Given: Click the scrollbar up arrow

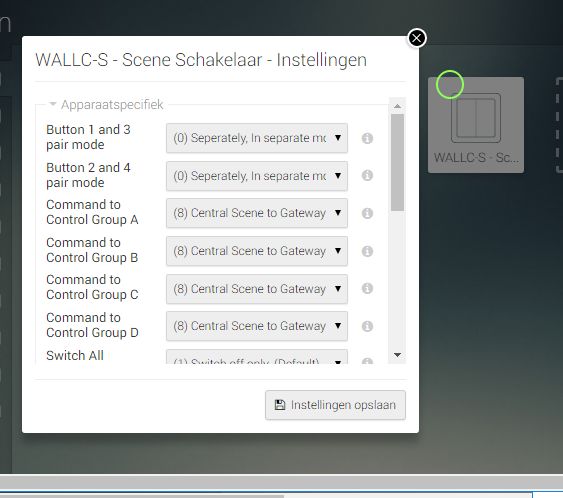Looking at the screenshot, I should 397,106.
